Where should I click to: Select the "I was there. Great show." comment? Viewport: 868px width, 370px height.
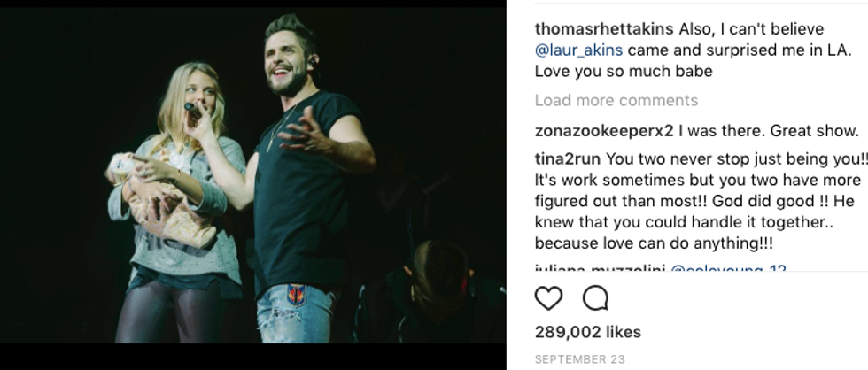click(x=769, y=131)
